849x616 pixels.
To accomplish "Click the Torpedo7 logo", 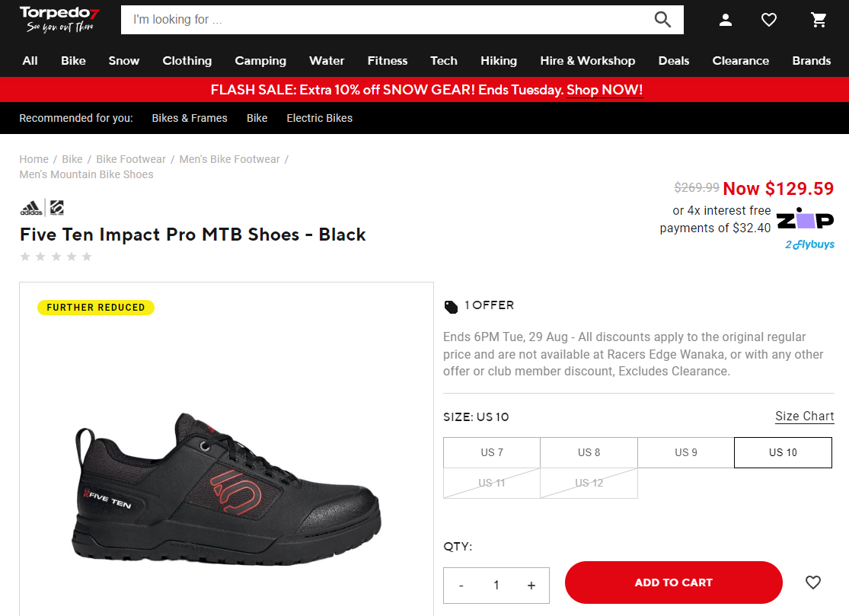I will [59, 19].
